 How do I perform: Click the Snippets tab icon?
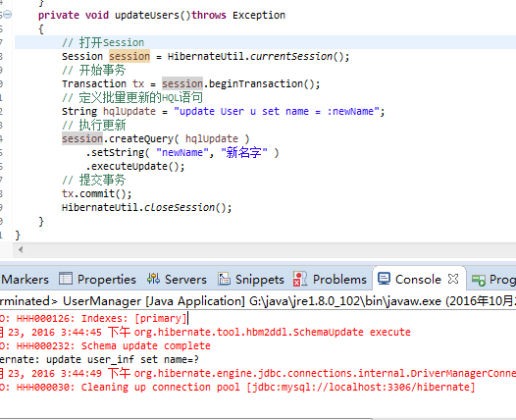click(224, 279)
